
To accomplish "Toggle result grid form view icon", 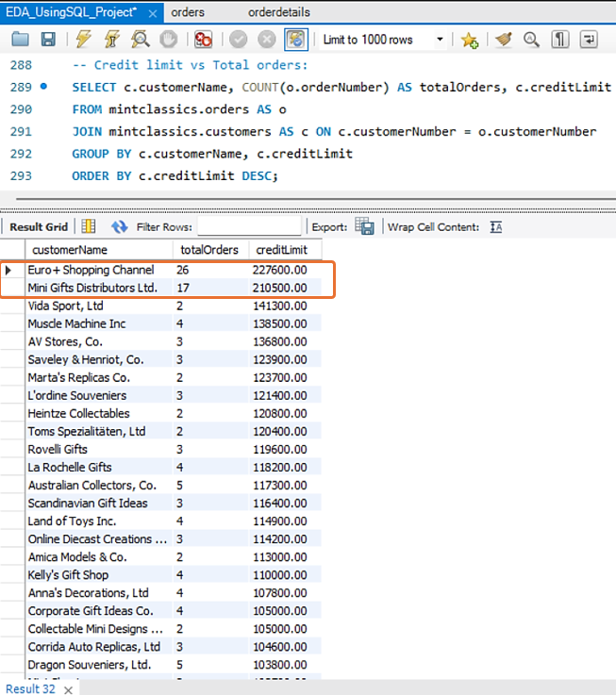I will point(89,226).
